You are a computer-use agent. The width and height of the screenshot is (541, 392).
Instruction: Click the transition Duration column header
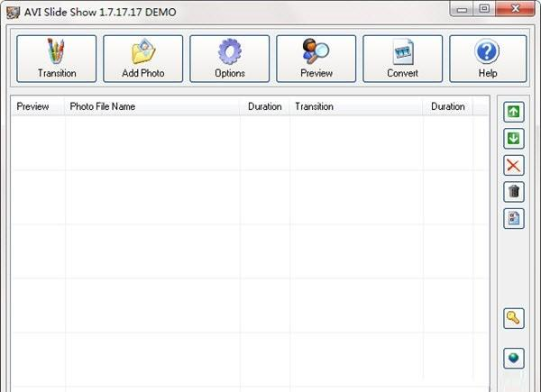[448, 106]
